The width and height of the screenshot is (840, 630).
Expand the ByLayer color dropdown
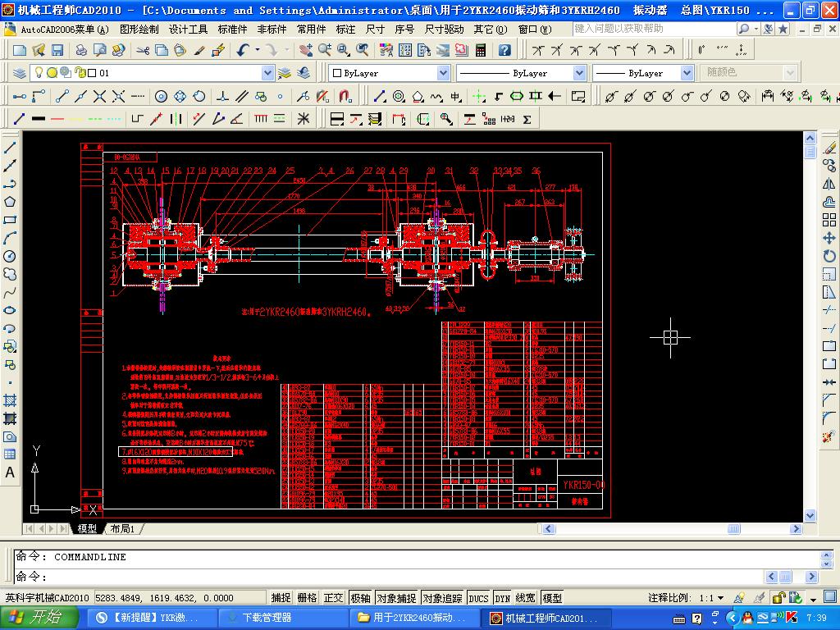coord(443,73)
